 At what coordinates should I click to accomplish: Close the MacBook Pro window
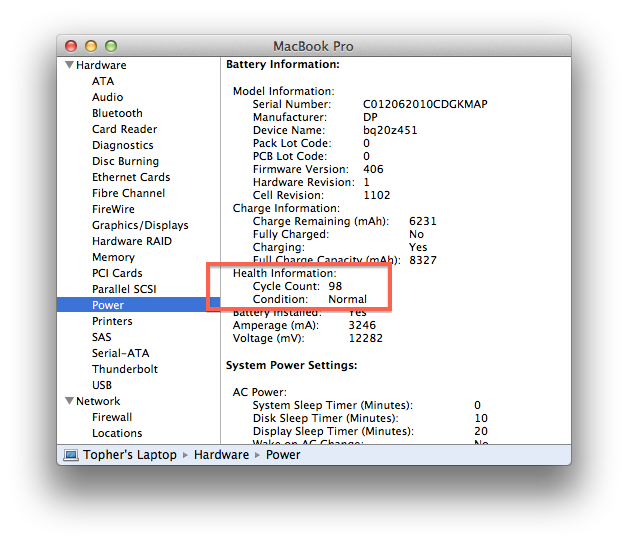71,46
